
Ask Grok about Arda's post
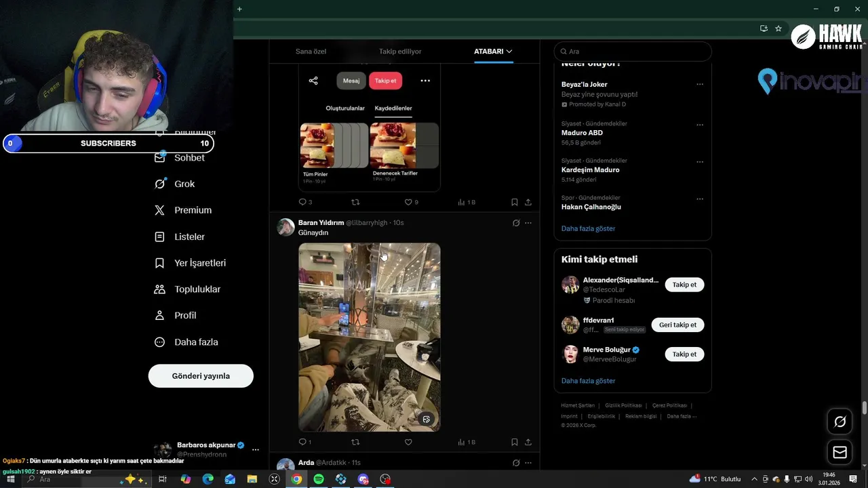click(x=516, y=463)
